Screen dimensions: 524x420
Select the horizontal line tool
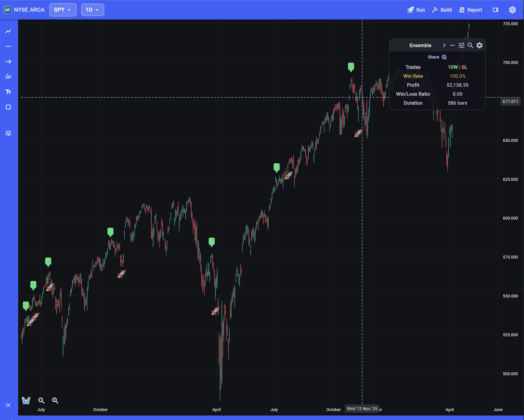pyautogui.click(x=8, y=46)
